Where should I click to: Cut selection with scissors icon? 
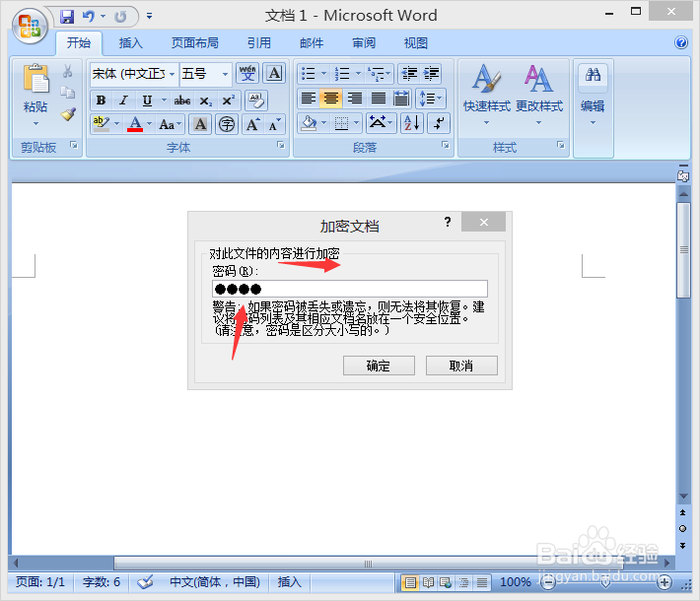(x=67, y=71)
